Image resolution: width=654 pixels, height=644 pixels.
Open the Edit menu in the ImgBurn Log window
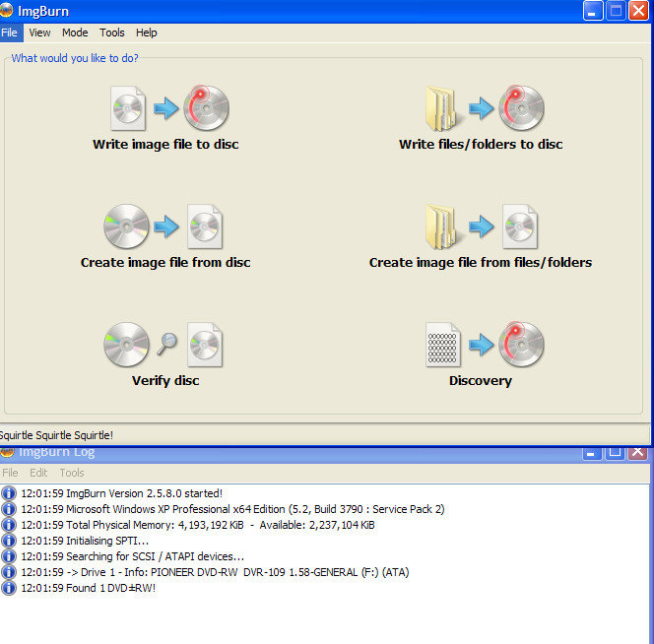(38, 473)
